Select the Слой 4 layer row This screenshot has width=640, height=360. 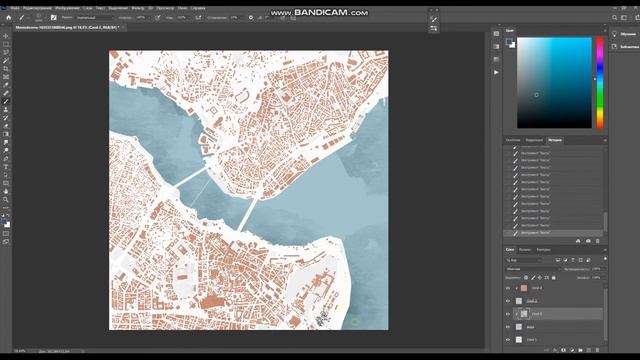(554, 288)
